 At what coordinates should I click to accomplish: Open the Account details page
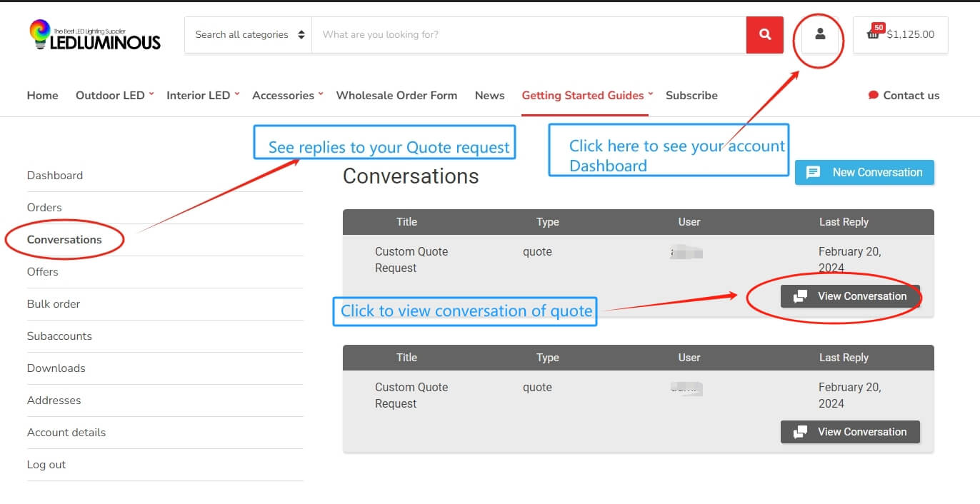[x=66, y=432]
